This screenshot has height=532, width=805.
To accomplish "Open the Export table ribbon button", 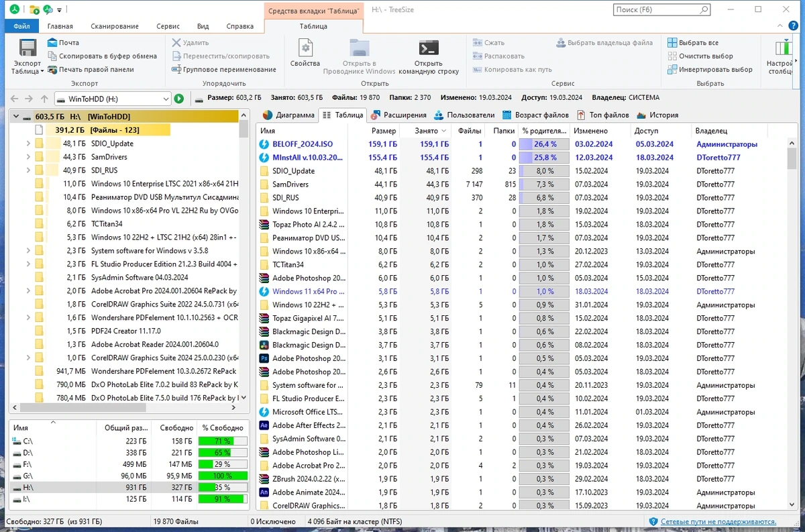I will (x=28, y=56).
